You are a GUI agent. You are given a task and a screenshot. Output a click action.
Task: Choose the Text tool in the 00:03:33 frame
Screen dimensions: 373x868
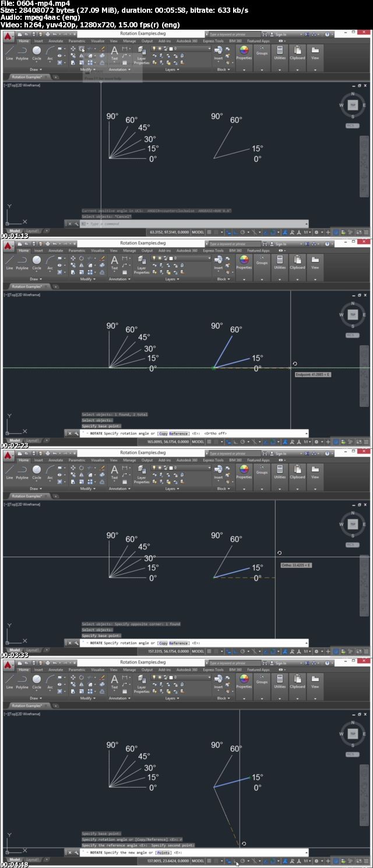tap(114, 472)
